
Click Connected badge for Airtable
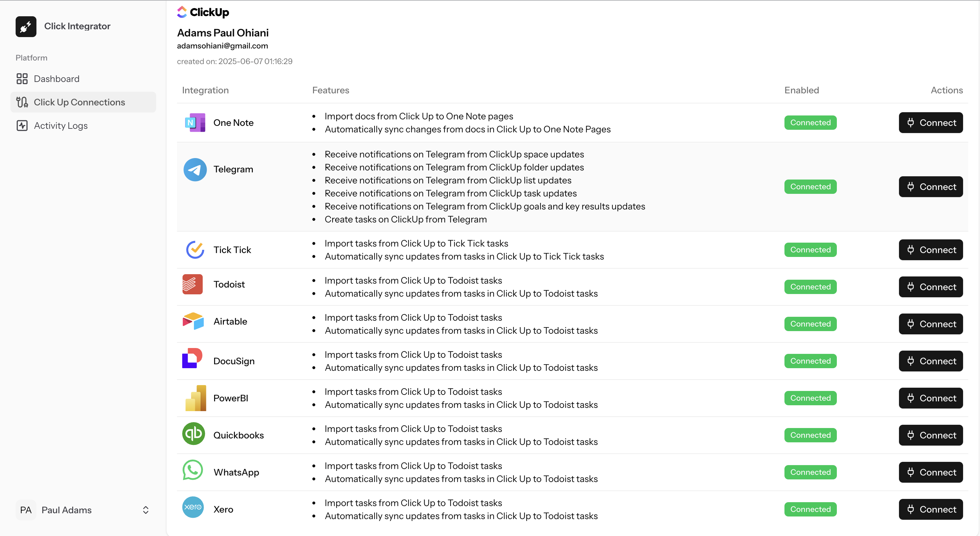(x=810, y=324)
